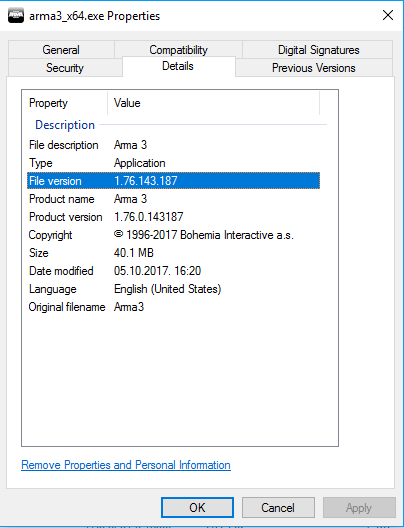This screenshot has height=528, width=404.
Task: Select the Date modified row
Action: pyautogui.click(x=173, y=271)
